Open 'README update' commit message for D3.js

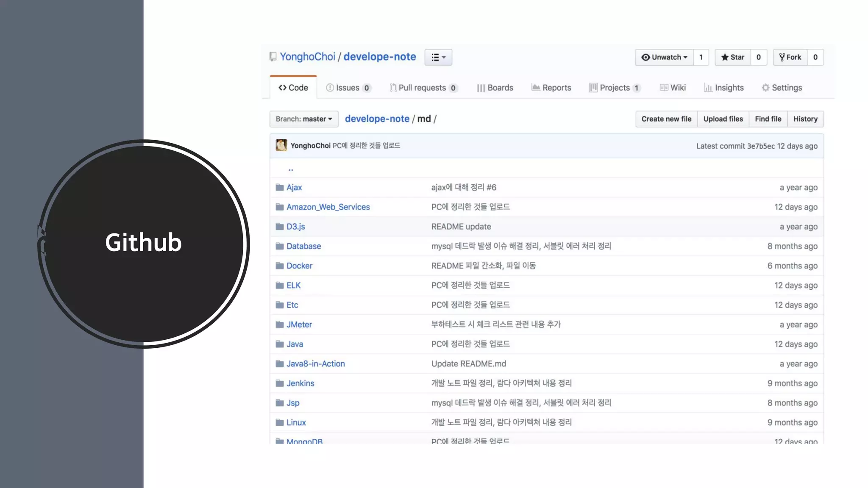tap(461, 227)
